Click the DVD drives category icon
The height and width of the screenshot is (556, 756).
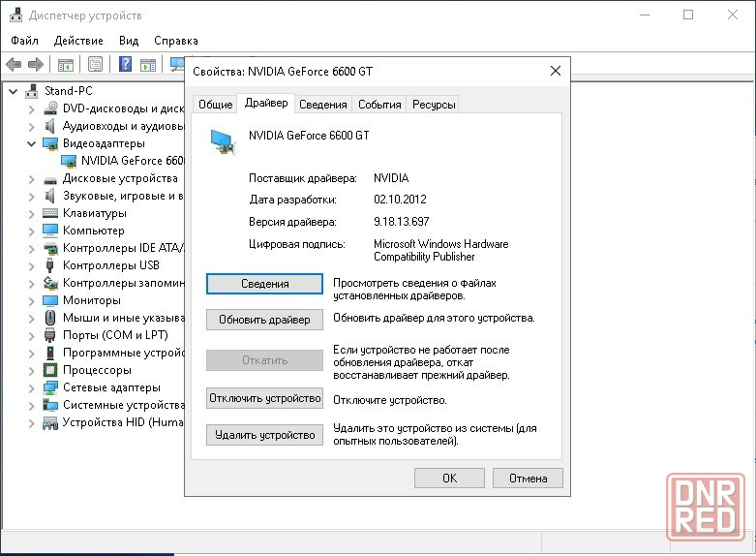point(50,108)
